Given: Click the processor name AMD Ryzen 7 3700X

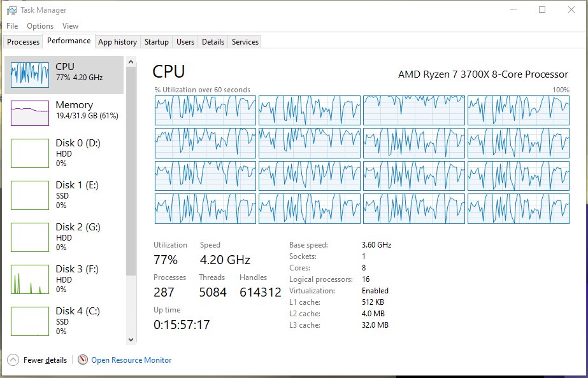Looking at the screenshot, I should pyautogui.click(x=483, y=74).
